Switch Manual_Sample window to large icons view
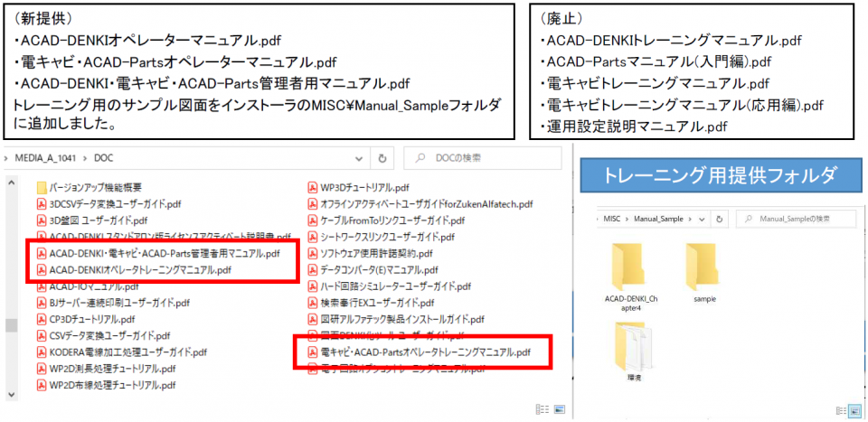The image size is (868, 422). coord(856,410)
